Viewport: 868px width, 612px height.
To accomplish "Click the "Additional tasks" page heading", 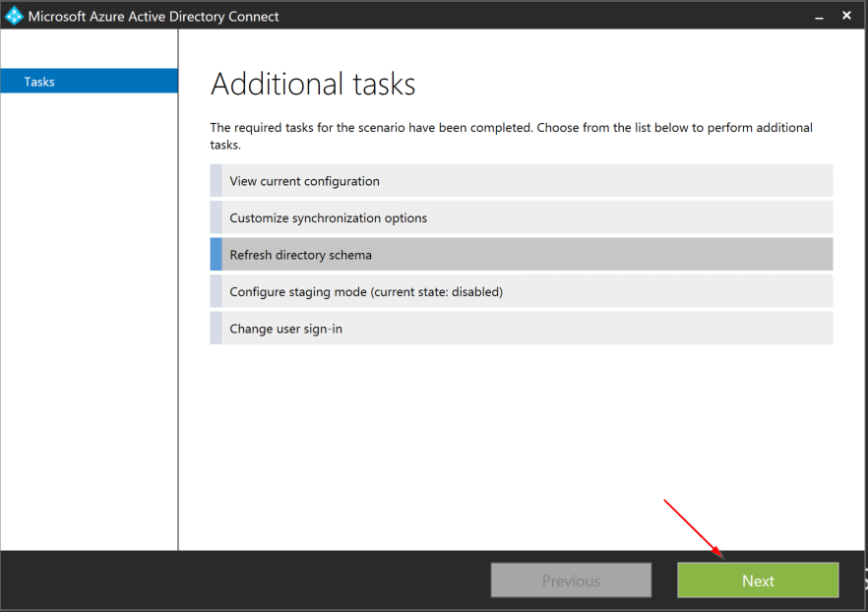I will 313,85.
